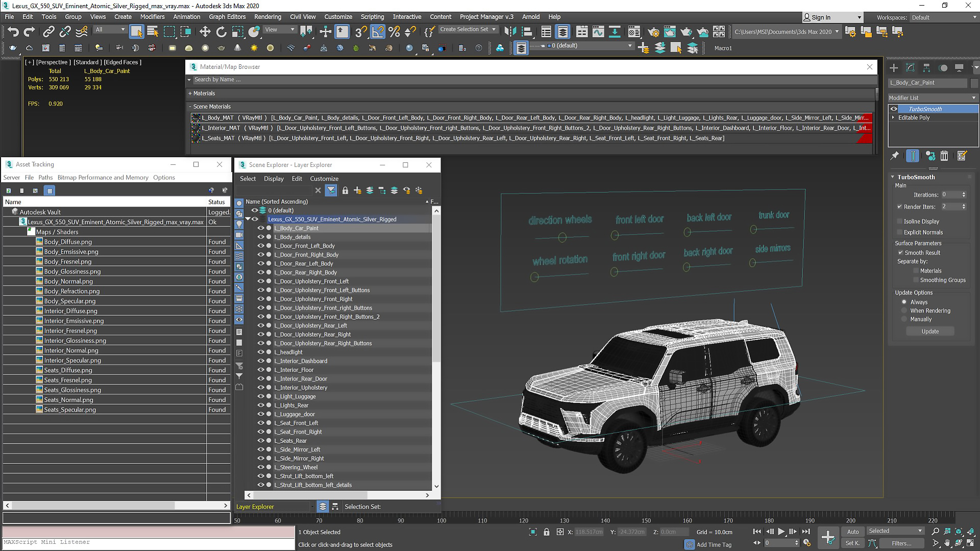This screenshot has width=980, height=551.
Task: Click Remove modifier trash icon
Action: pos(944,156)
